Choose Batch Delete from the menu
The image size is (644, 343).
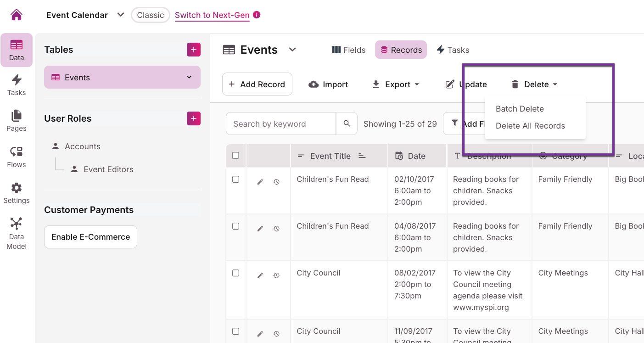[x=520, y=109]
